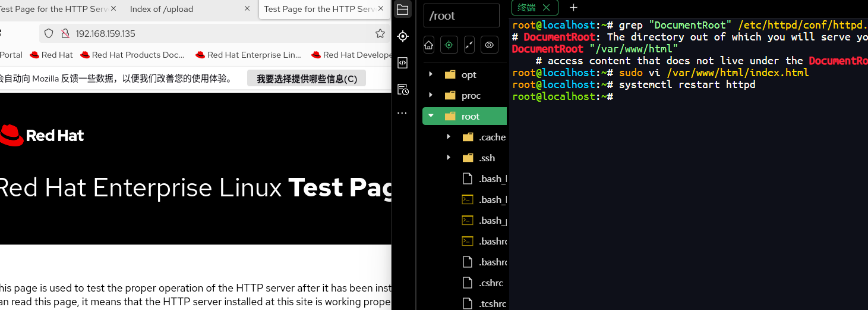Open the Red Hat bookmark
868x310 pixels.
pos(51,55)
